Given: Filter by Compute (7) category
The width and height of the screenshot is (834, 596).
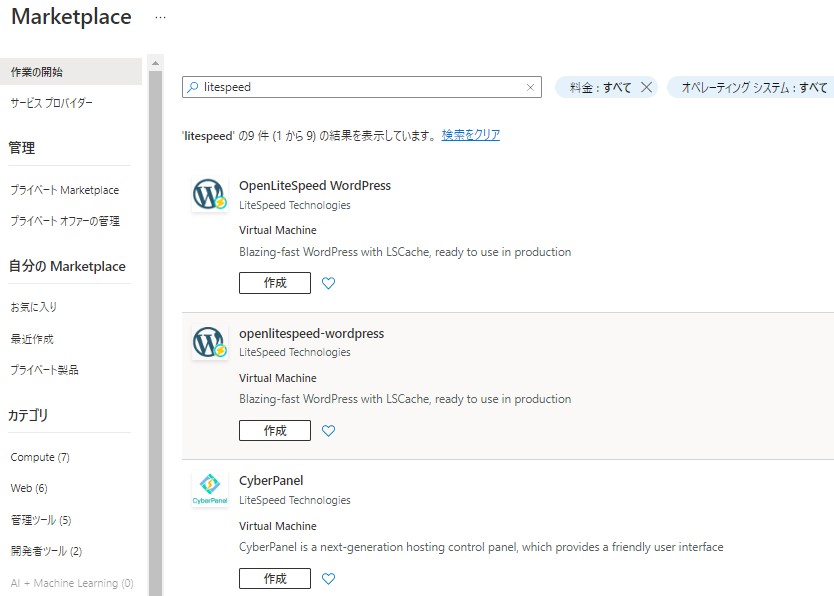Looking at the screenshot, I should [x=40, y=457].
